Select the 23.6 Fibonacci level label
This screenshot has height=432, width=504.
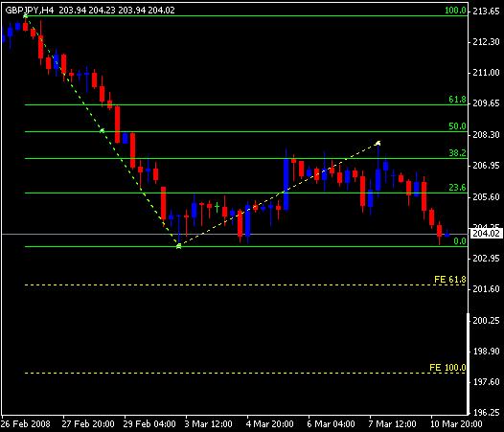(x=457, y=188)
